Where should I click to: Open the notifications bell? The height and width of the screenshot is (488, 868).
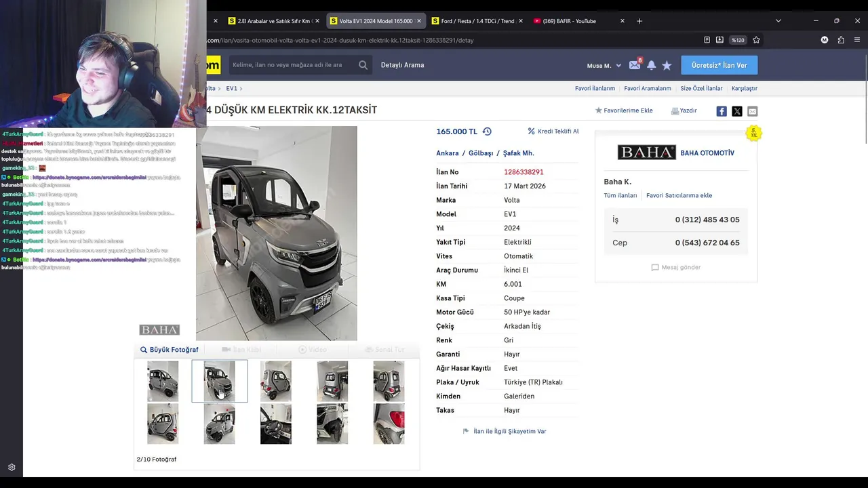pyautogui.click(x=651, y=66)
